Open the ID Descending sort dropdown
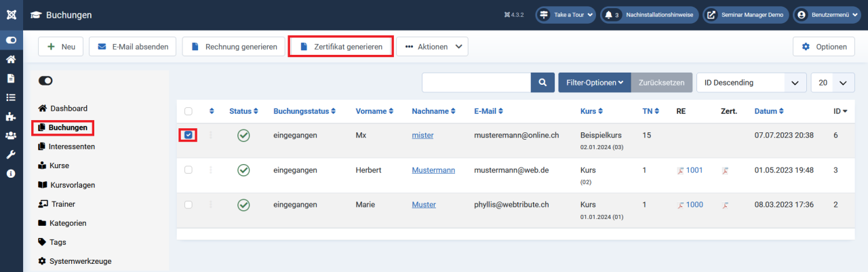Viewport: 868px width, 272px height. click(x=751, y=83)
